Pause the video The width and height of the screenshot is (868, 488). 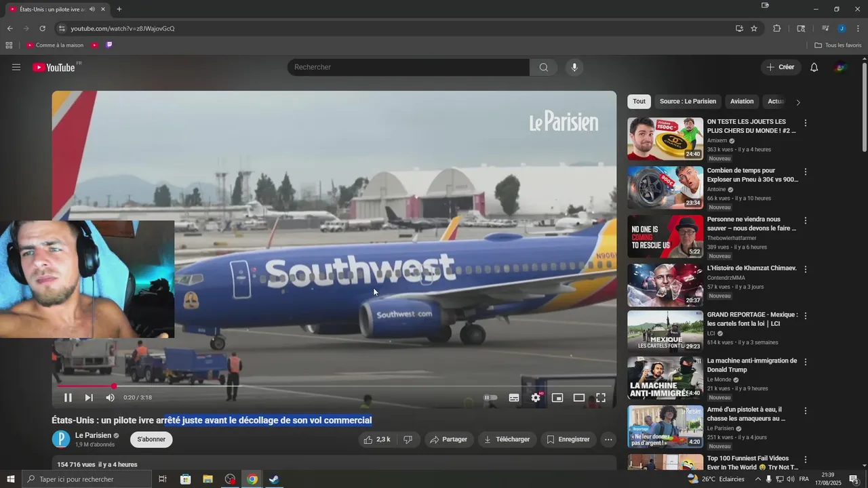click(x=68, y=398)
